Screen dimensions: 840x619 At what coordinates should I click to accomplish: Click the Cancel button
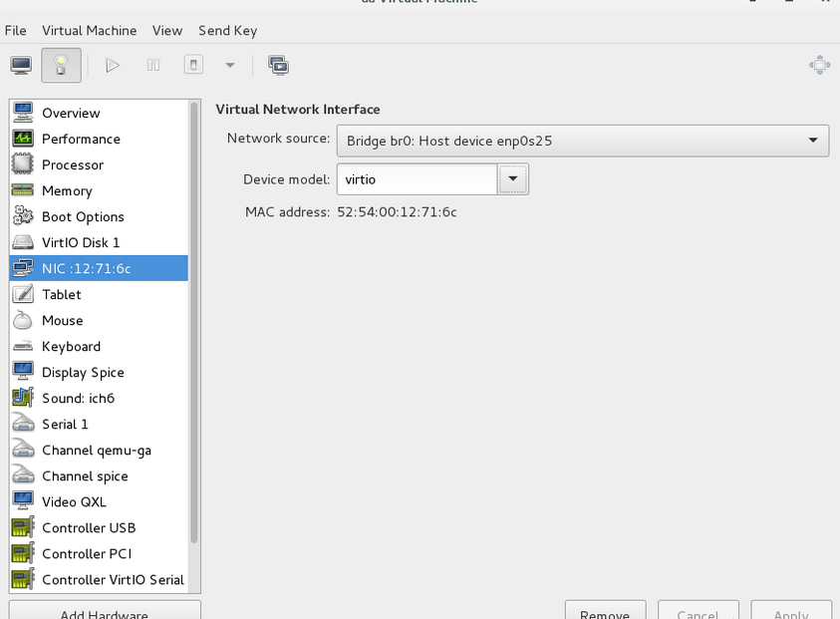coord(699,610)
